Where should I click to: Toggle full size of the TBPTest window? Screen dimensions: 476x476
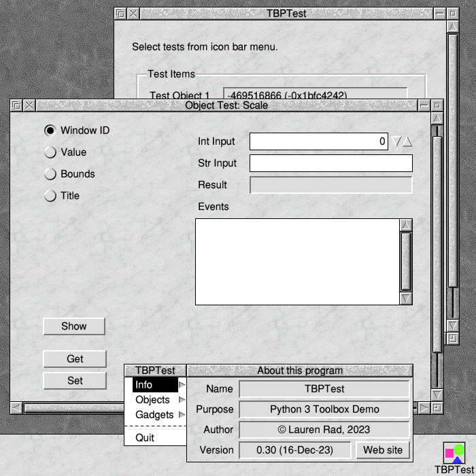click(453, 14)
